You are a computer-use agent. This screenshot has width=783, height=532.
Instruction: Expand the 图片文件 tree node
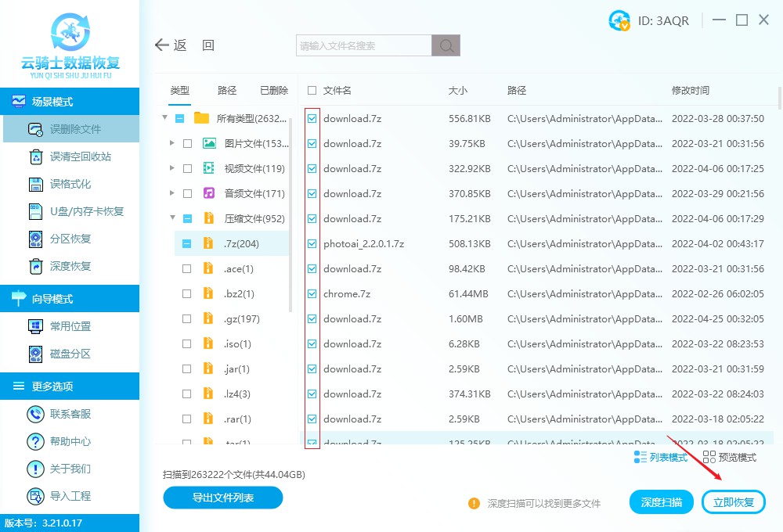(x=172, y=143)
